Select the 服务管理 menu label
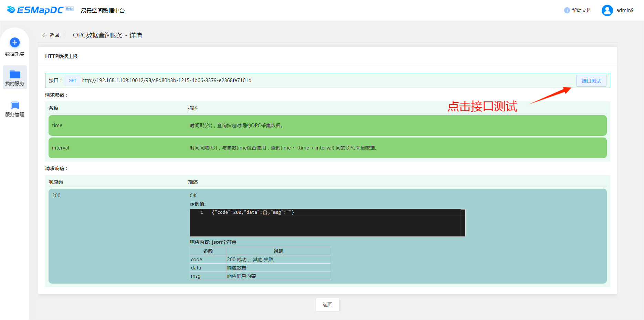This screenshot has height=320, width=644. 15,114
